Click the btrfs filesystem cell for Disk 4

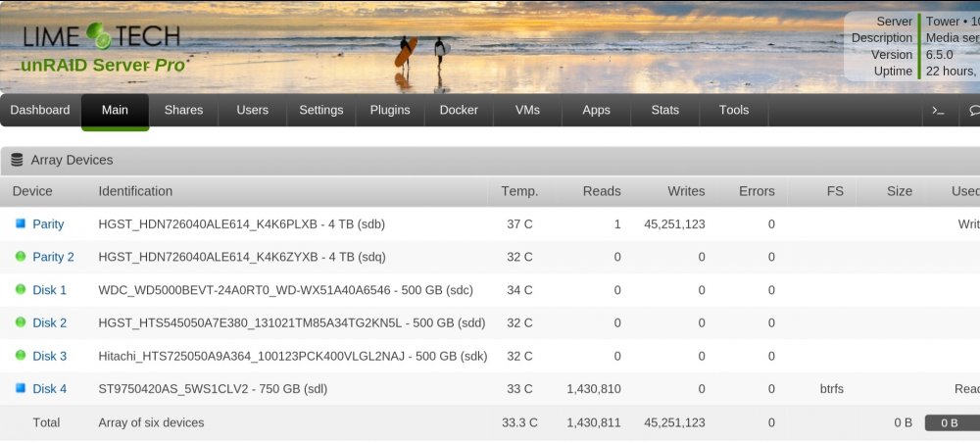pyautogui.click(x=831, y=389)
